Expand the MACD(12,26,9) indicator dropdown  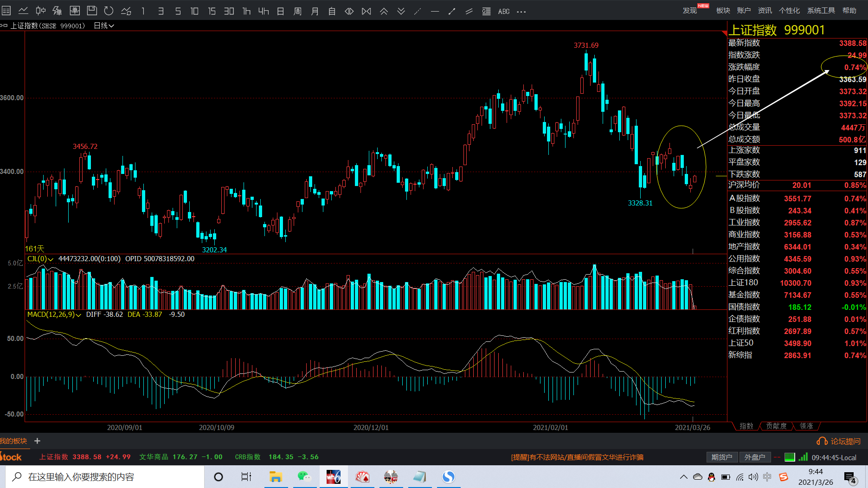54,315
